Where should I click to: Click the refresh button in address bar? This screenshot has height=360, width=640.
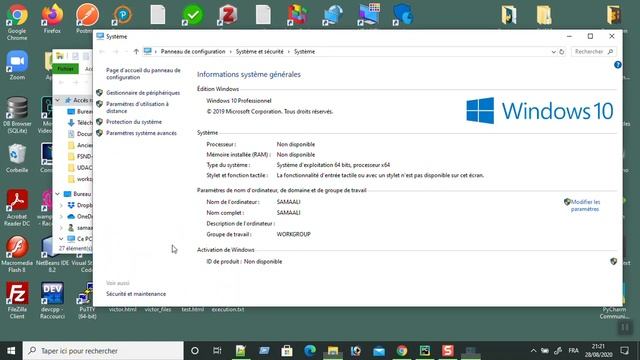pyautogui.click(x=562, y=52)
